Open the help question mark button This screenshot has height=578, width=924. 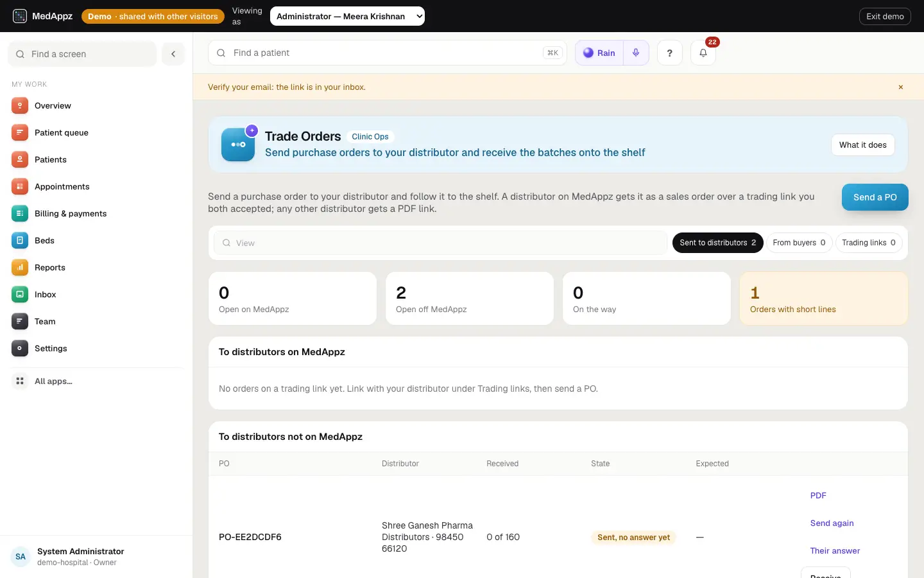[670, 53]
